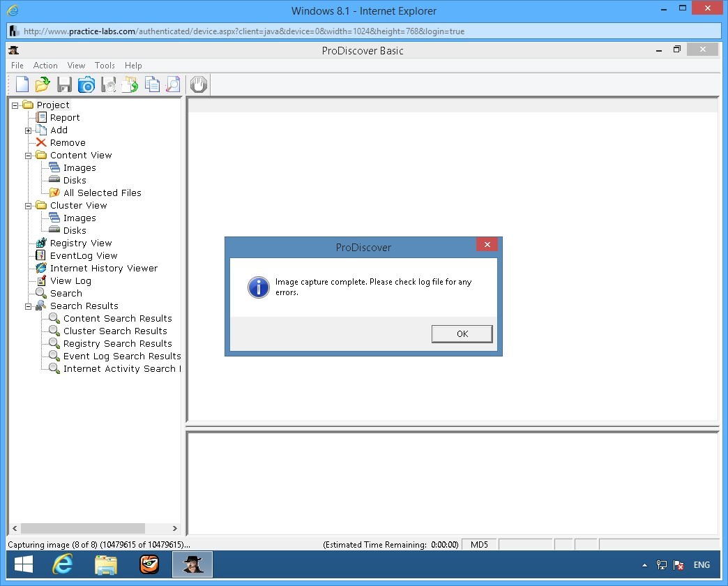Select Internet History Viewer tree item
Viewport: 728px width, 586px height.
click(103, 269)
